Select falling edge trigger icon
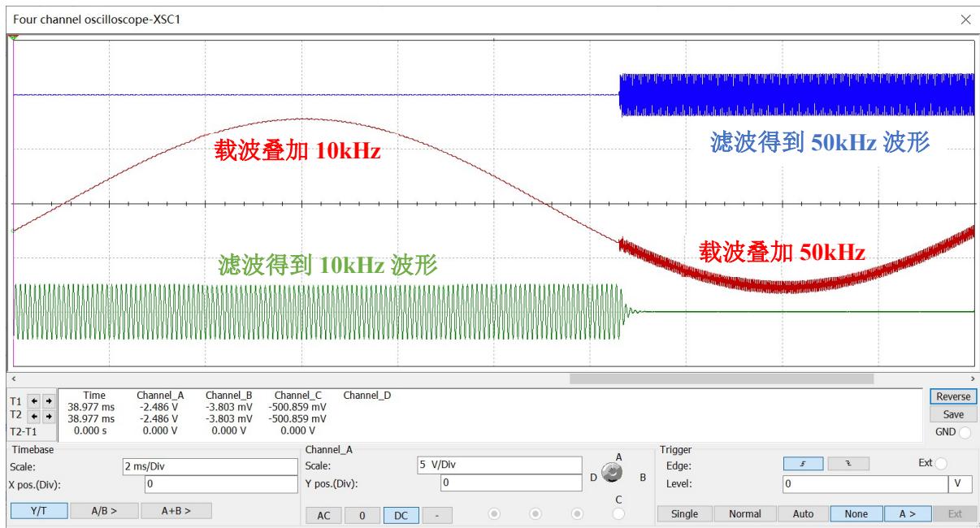The image size is (980, 528). pos(848,462)
